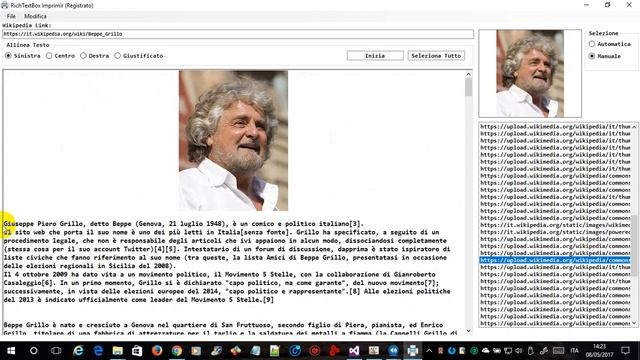Image resolution: width=640 pixels, height=360 pixels.
Task: Select the highlighted upload.wikimedia.org URL row
Action: (555, 260)
